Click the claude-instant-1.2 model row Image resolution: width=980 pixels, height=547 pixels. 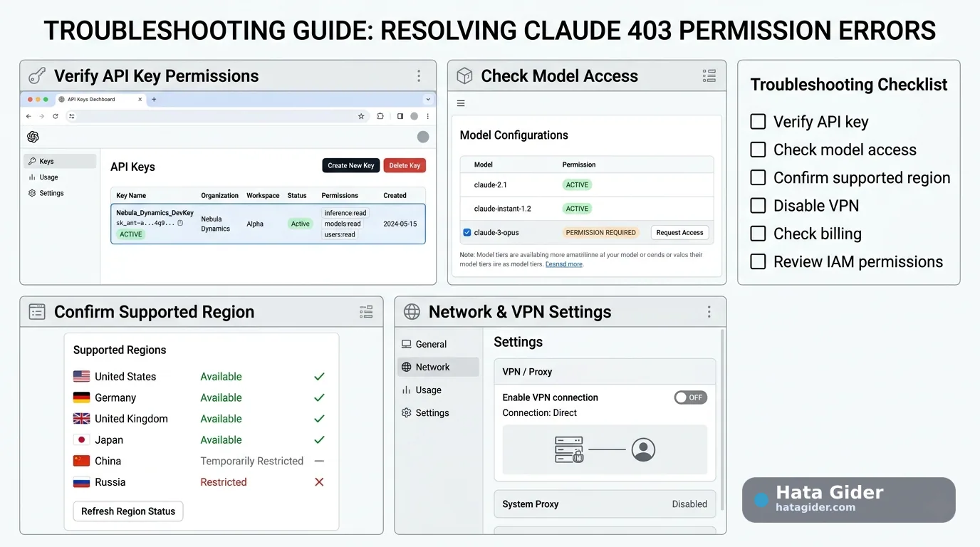587,209
